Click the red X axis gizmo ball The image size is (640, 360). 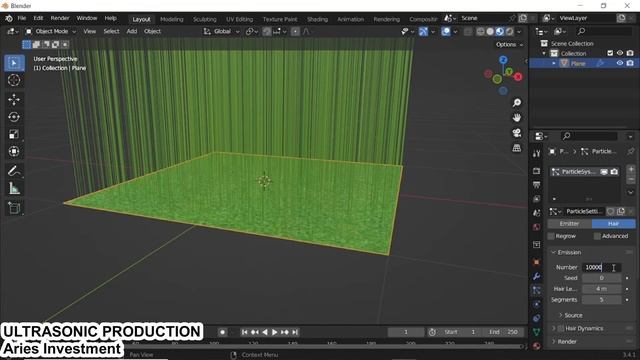click(x=518, y=77)
